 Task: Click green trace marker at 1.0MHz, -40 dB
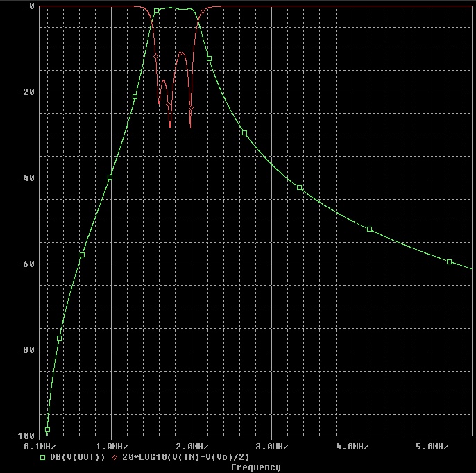coord(110,178)
